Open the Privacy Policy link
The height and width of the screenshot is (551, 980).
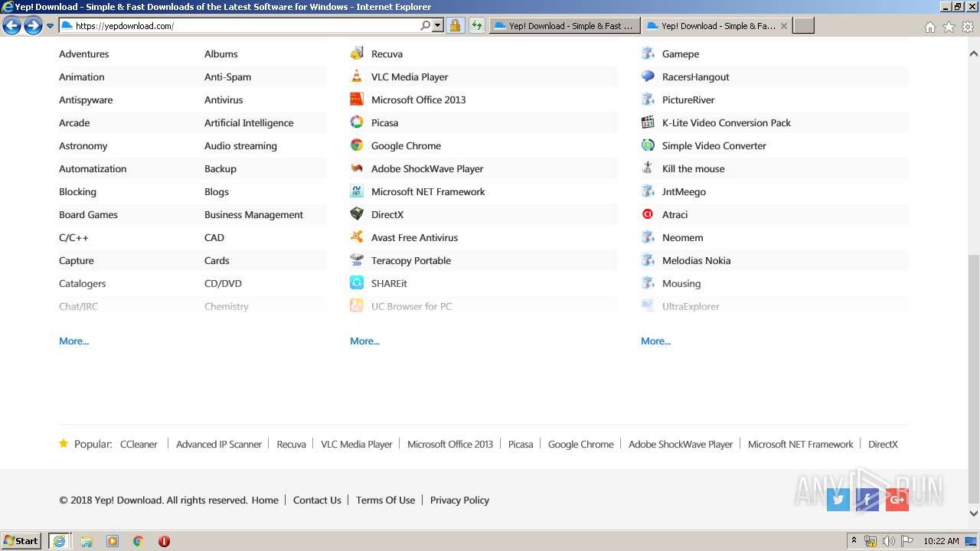459,500
